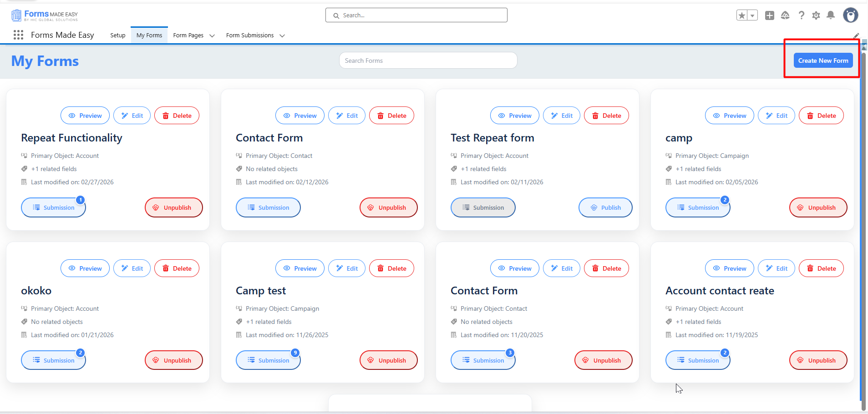The image size is (868, 414).
Task: Click the Search Forms input field
Action: 428,61
